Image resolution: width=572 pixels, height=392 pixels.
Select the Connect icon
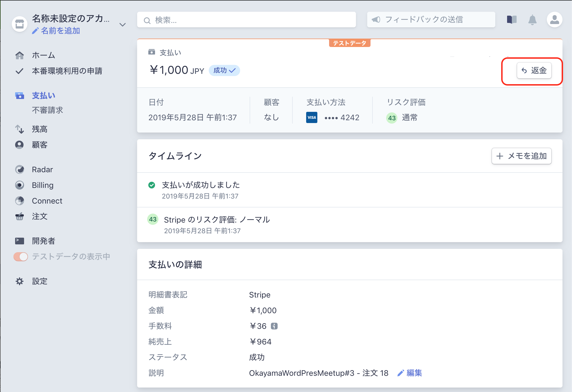(x=20, y=201)
